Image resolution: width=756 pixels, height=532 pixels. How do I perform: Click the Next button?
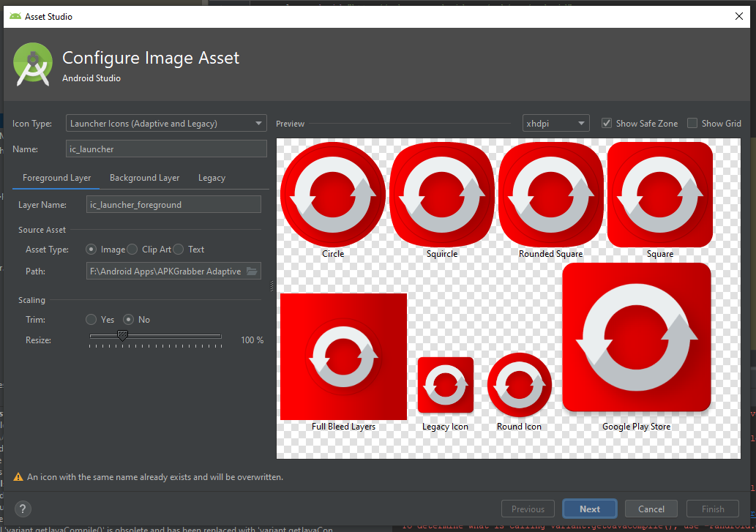pos(589,509)
